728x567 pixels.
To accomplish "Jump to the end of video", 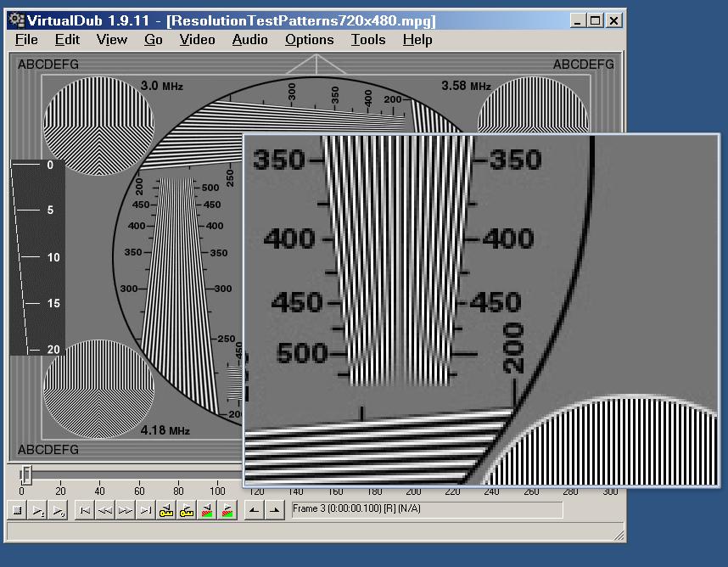I will pyautogui.click(x=145, y=510).
